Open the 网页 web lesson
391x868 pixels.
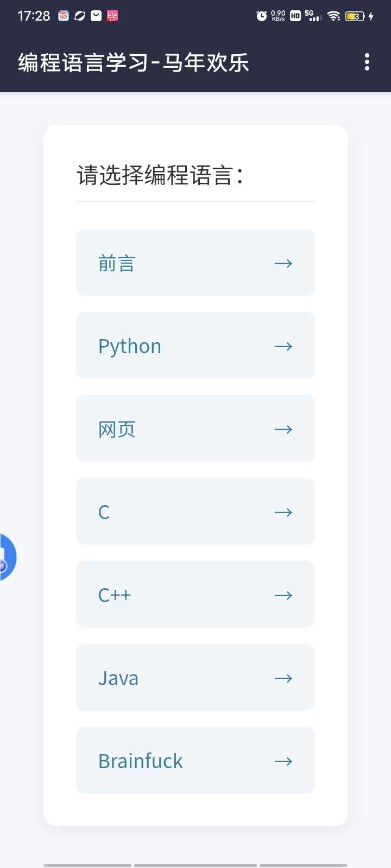pyautogui.click(x=117, y=430)
